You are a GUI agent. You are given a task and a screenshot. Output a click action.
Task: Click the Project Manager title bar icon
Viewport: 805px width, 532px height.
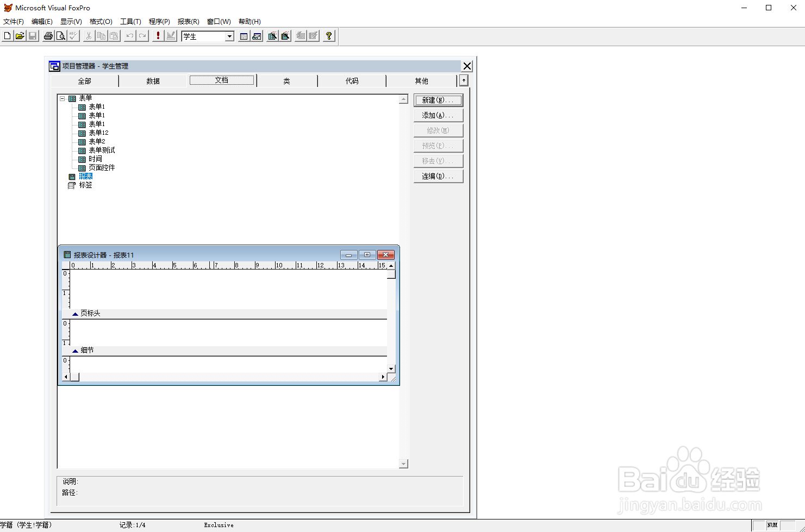pos(54,66)
